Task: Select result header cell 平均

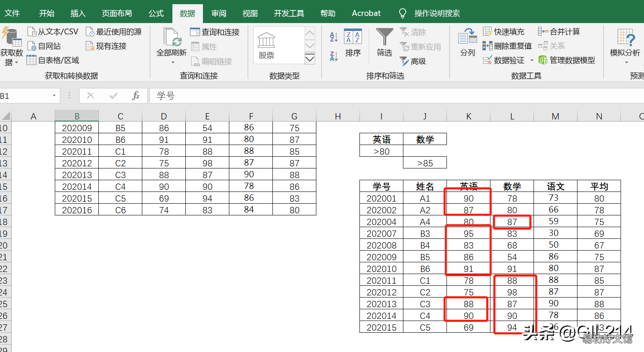Action: (599, 186)
